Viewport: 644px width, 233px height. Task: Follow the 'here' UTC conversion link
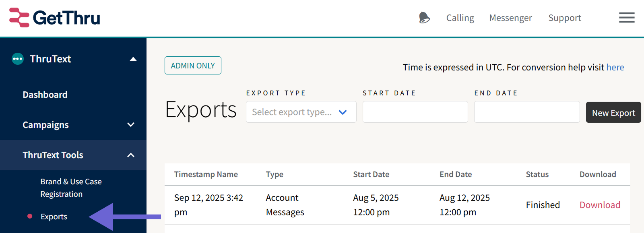(615, 67)
